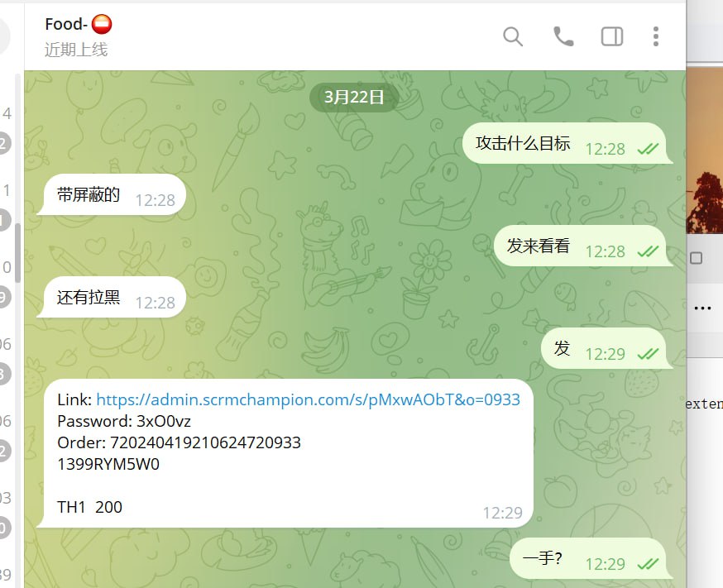The image size is (723, 588).
Task: Toggle the right sidebar panel icon
Action: (612, 36)
